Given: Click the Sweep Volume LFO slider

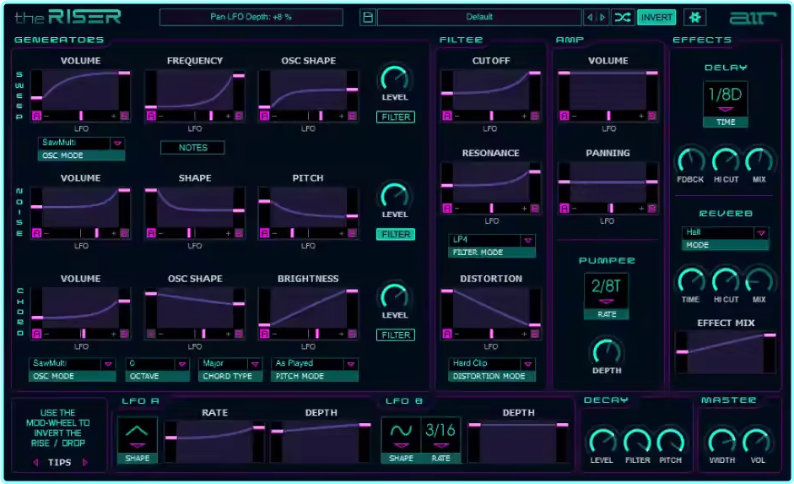Looking at the screenshot, I should click(80, 116).
